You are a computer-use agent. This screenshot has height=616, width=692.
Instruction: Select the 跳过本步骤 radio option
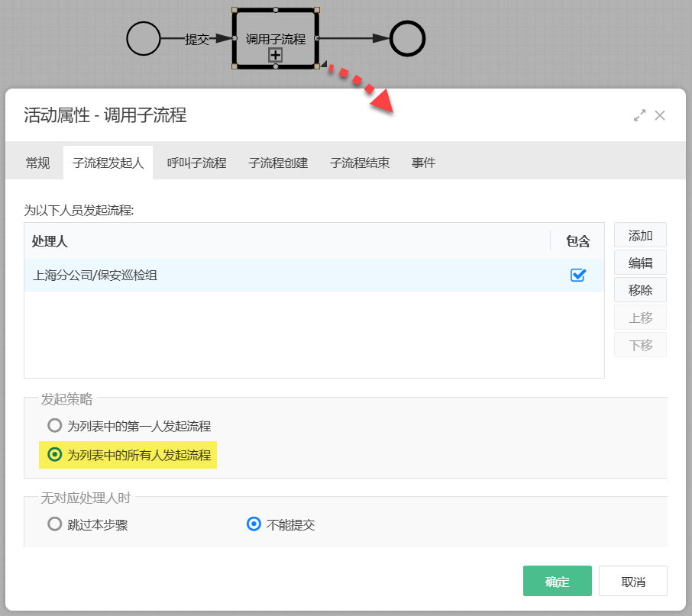tap(54, 524)
